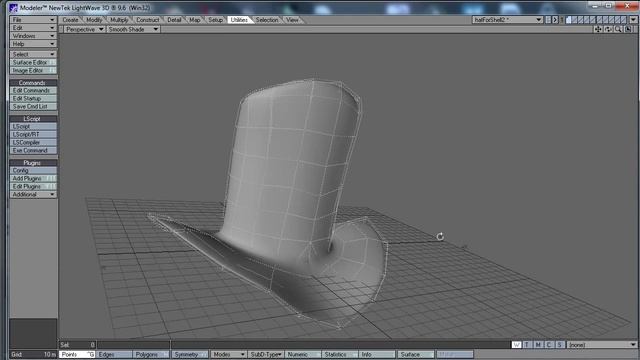
Task: Open the Edit dropdown menu
Action: click(33, 28)
